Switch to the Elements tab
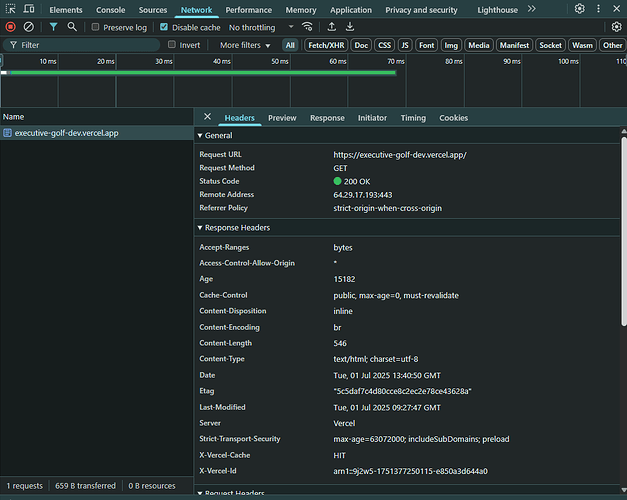 [x=66, y=10]
